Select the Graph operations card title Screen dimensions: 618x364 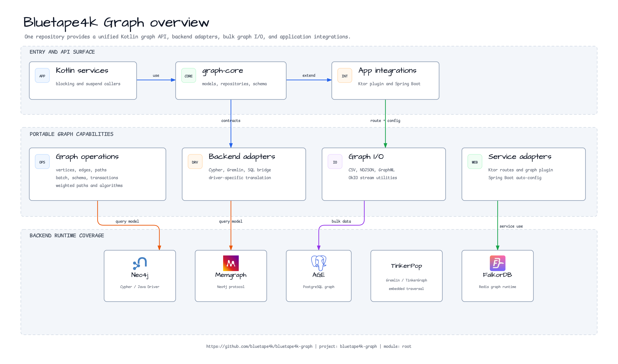[87, 157]
